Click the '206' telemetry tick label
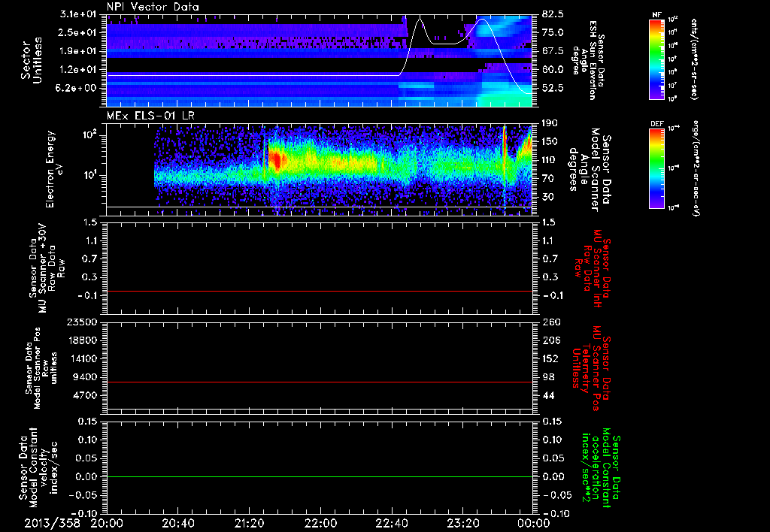770x532 pixels. coord(551,340)
